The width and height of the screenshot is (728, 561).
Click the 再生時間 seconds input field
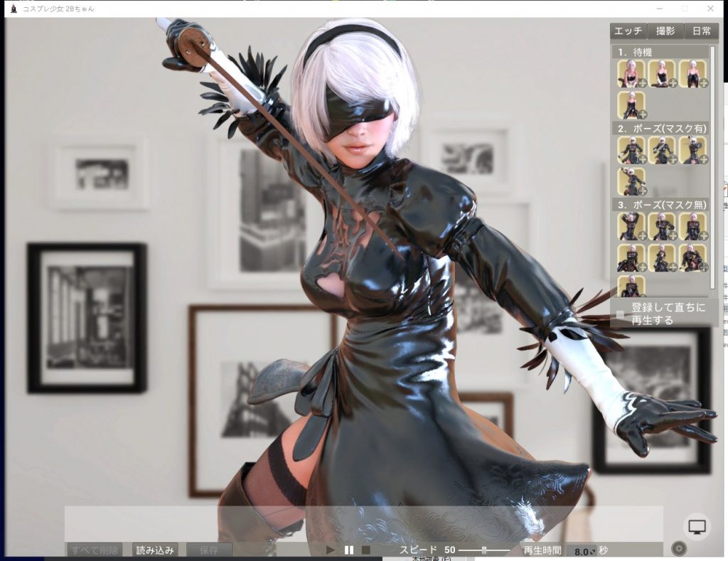pyautogui.click(x=582, y=551)
